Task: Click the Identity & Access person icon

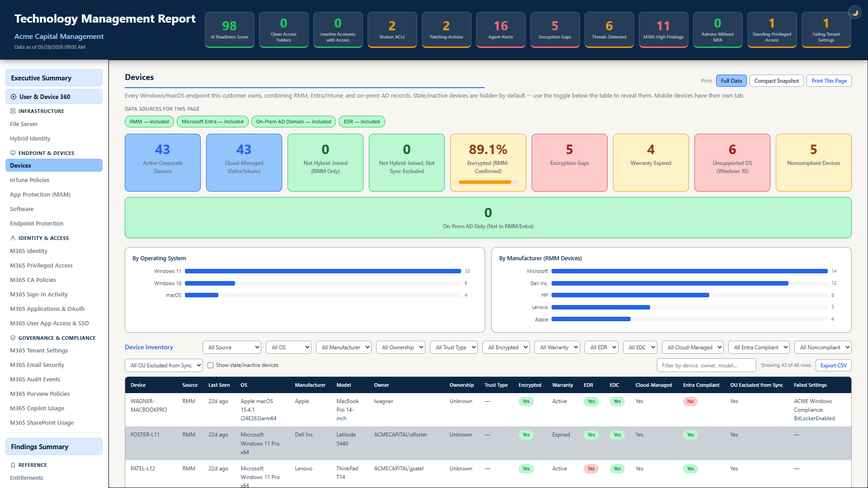Action: 13,238
